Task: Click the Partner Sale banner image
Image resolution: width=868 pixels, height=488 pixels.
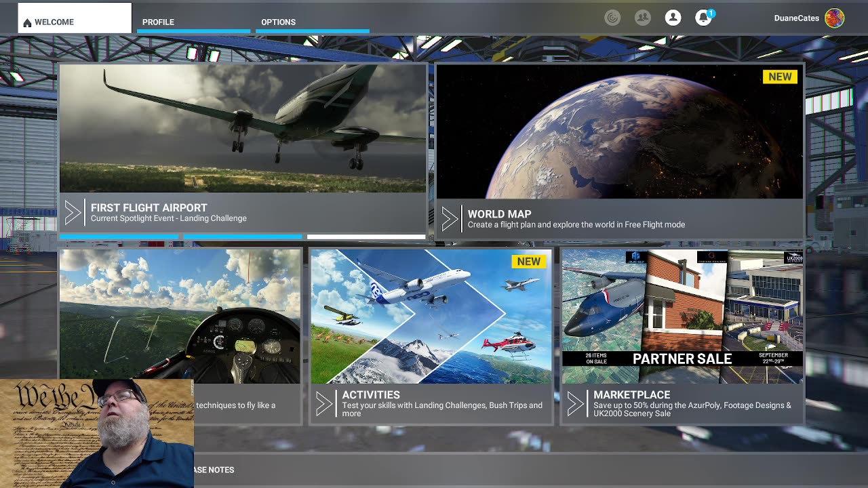Action: [682, 317]
